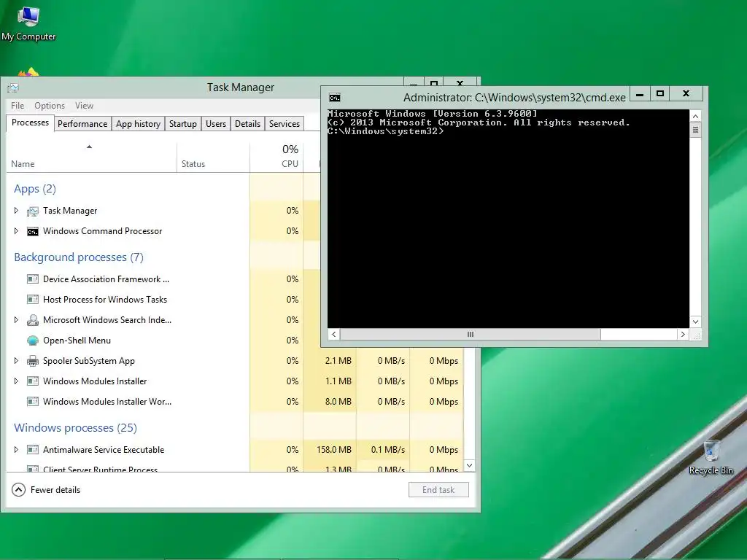Screen dimensions: 747x560
Task: Click cmd horizontal scrollbar thumb
Action: pos(471,334)
